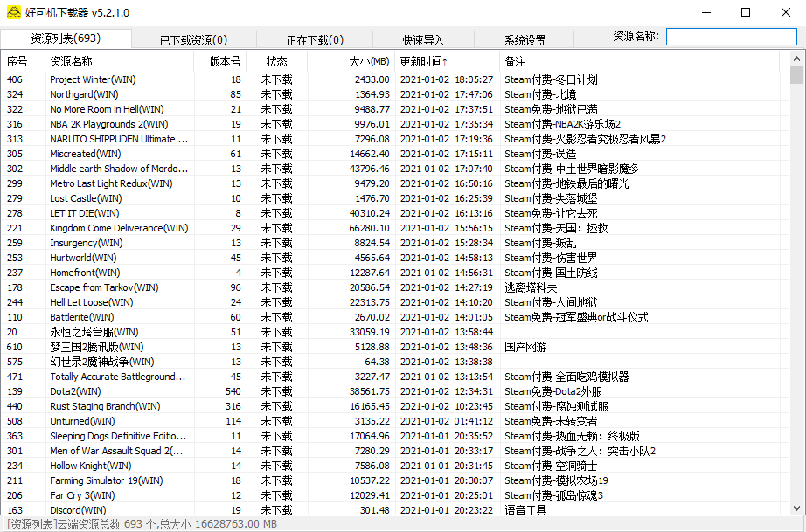This screenshot has height=532, width=806.
Task: Select Middle earth Shadow of Mordor row
Action: [395, 169]
